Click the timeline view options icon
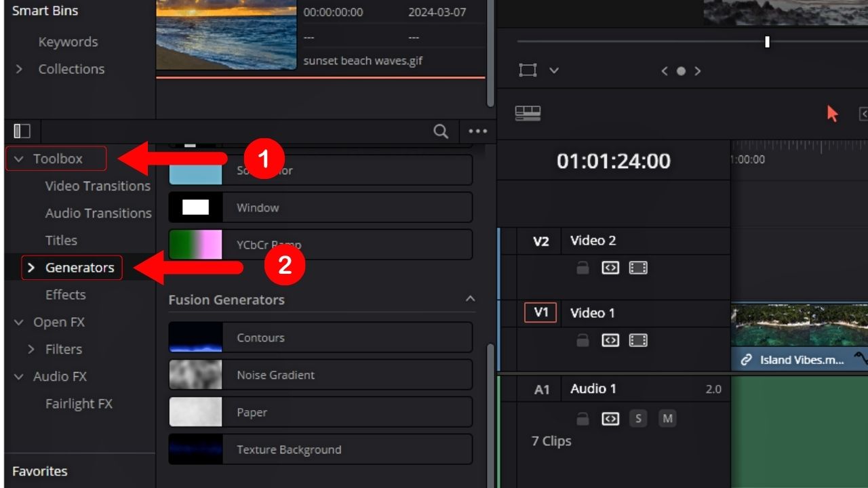Viewport: 868px width, 488px height. click(527, 114)
